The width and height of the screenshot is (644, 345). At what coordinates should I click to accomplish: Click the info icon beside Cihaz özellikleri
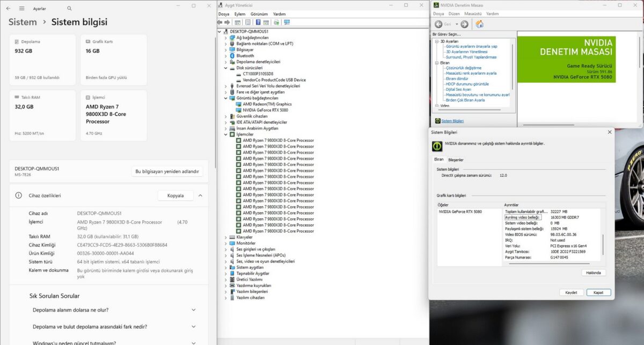point(18,196)
